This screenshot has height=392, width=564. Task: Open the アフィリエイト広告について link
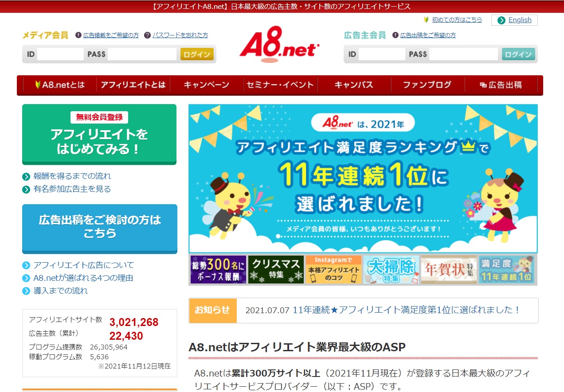point(84,265)
